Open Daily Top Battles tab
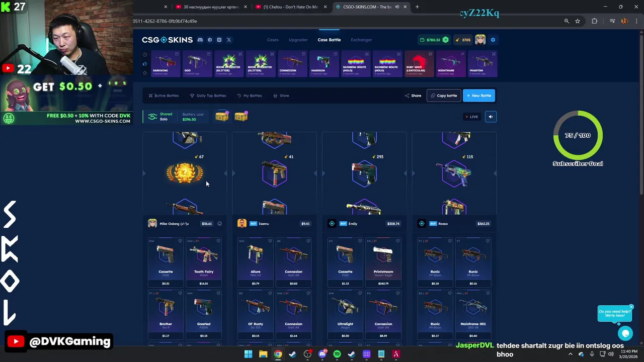 (x=208, y=96)
